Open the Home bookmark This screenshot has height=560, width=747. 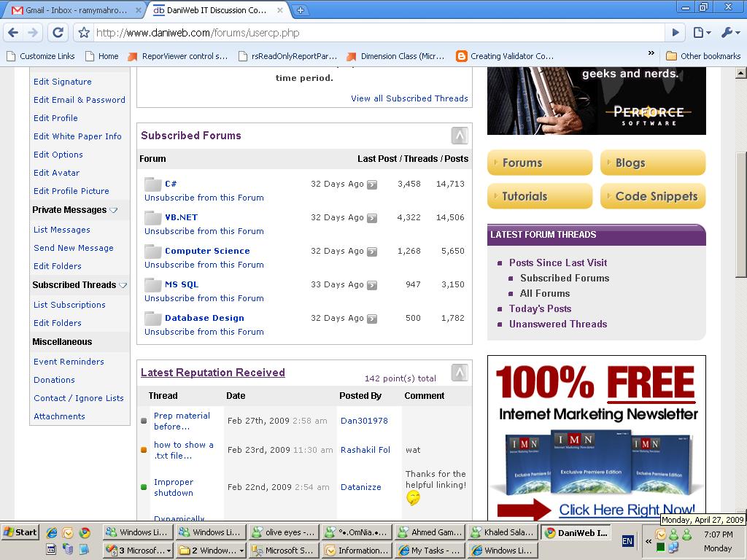click(101, 56)
